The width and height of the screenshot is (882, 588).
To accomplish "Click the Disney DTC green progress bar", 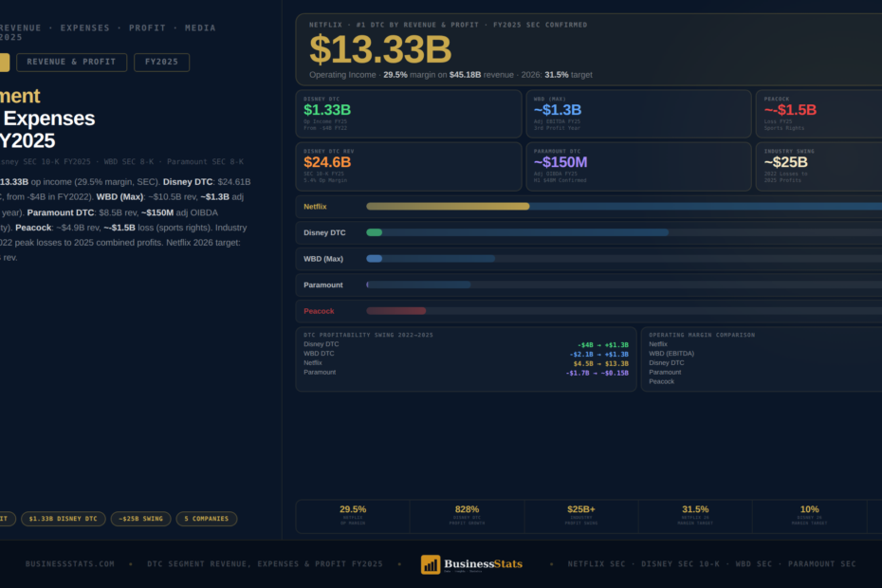I will click(374, 232).
